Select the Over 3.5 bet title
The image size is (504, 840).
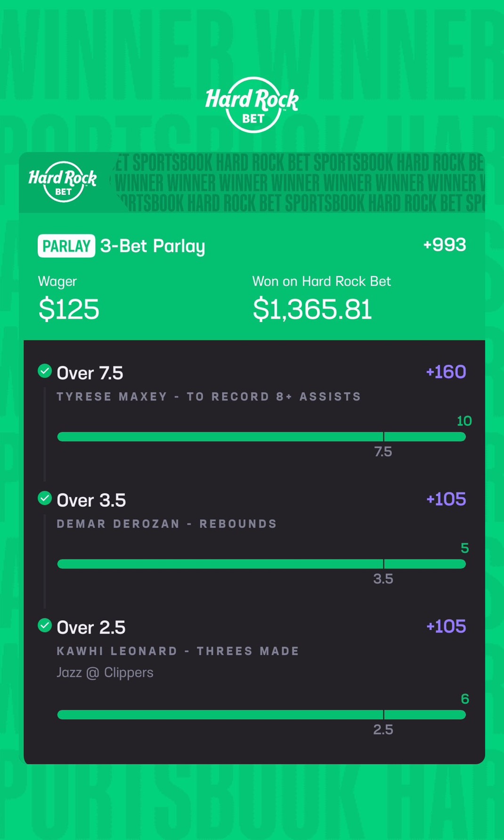[91, 501]
